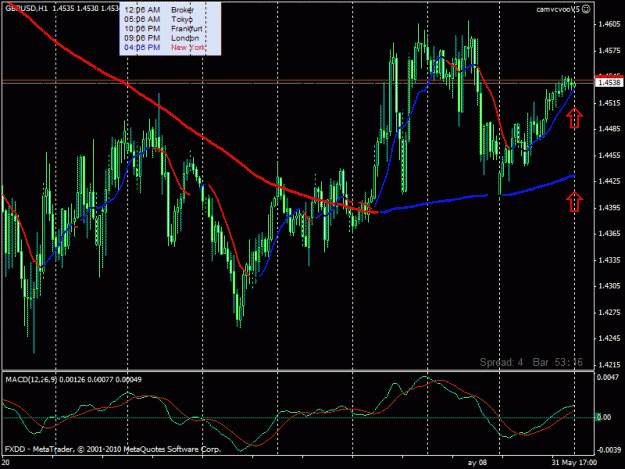
Task: Click the 1.4575 price scale label
Action: pos(609,51)
